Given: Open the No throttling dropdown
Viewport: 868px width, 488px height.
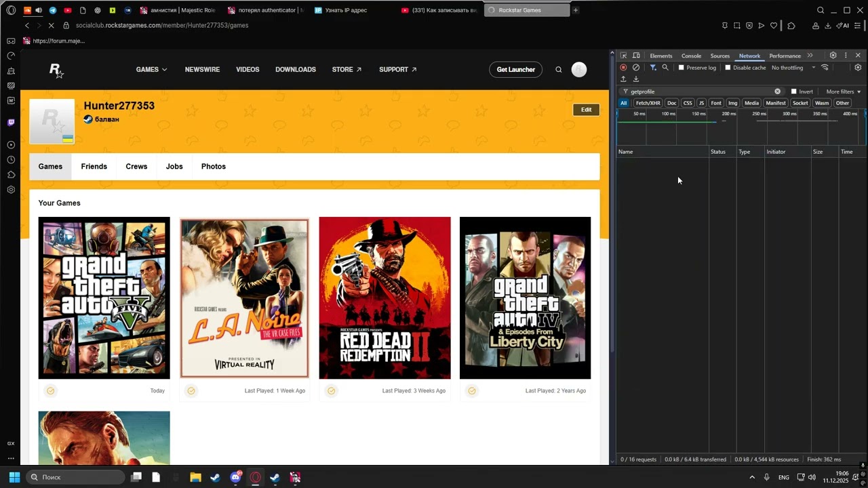Looking at the screenshot, I should (793, 68).
